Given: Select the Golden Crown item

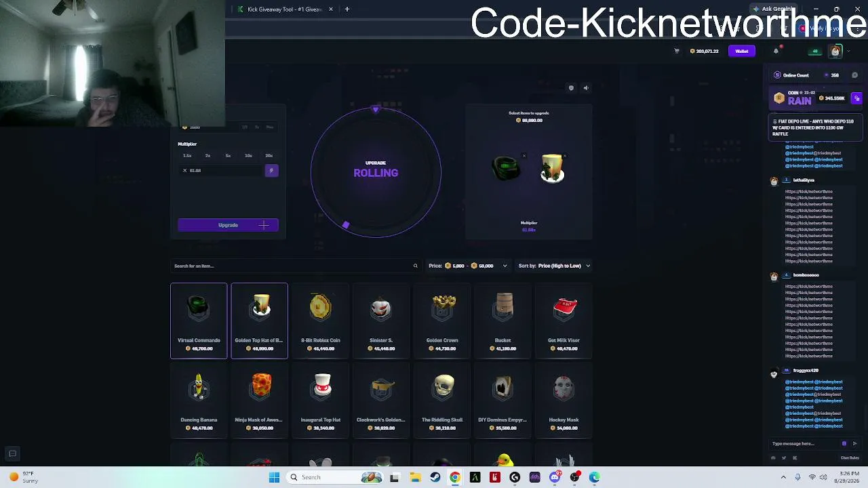Looking at the screenshot, I should pyautogui.click(x=442, y=321).
